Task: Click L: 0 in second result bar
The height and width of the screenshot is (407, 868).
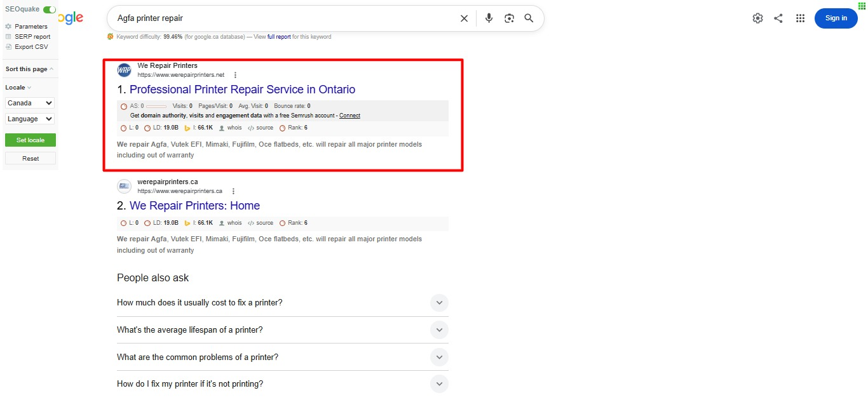Action: click(x=130, y=223)
